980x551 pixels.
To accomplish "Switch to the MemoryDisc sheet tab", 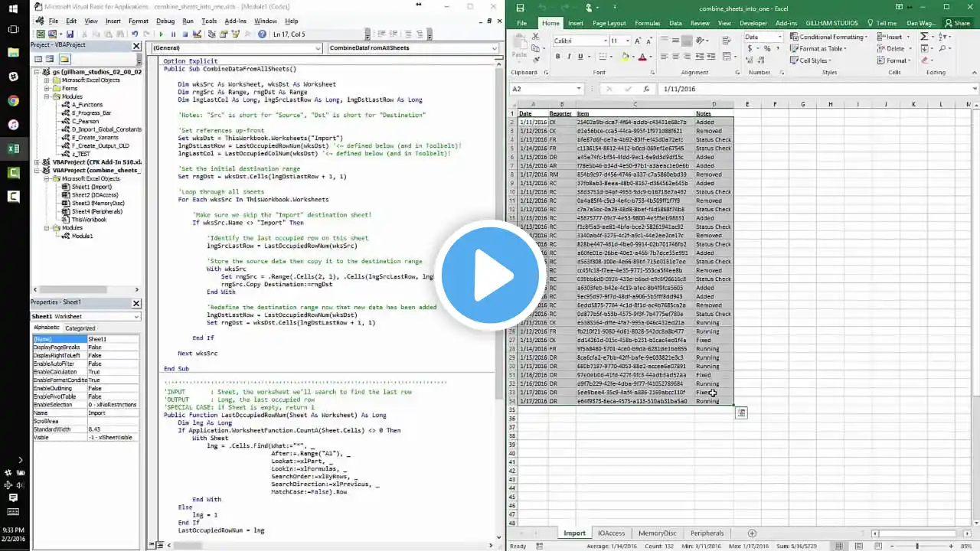I will 657,533.
